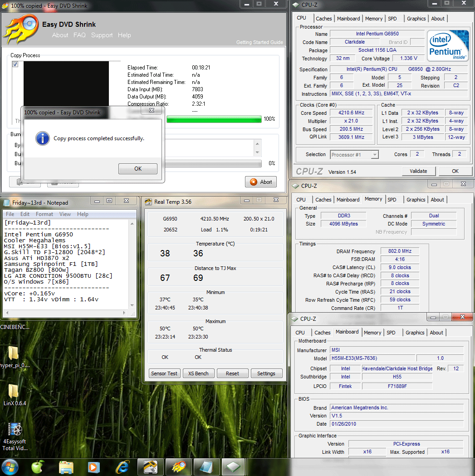Viewport: 475px width, 476px height.
Task: Click Real Temp load value 1.1%
Action: [222, 230]
